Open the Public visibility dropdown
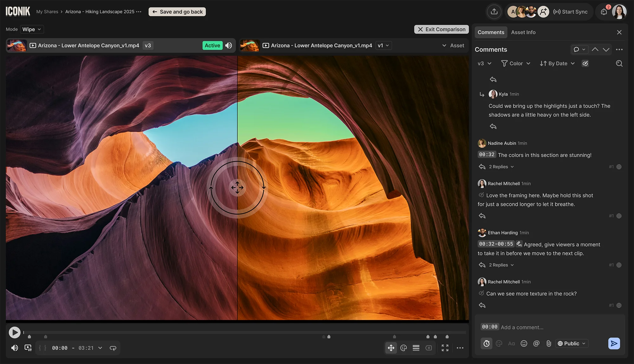The width and height of the screenshot is (634, 364). (572, 343)
